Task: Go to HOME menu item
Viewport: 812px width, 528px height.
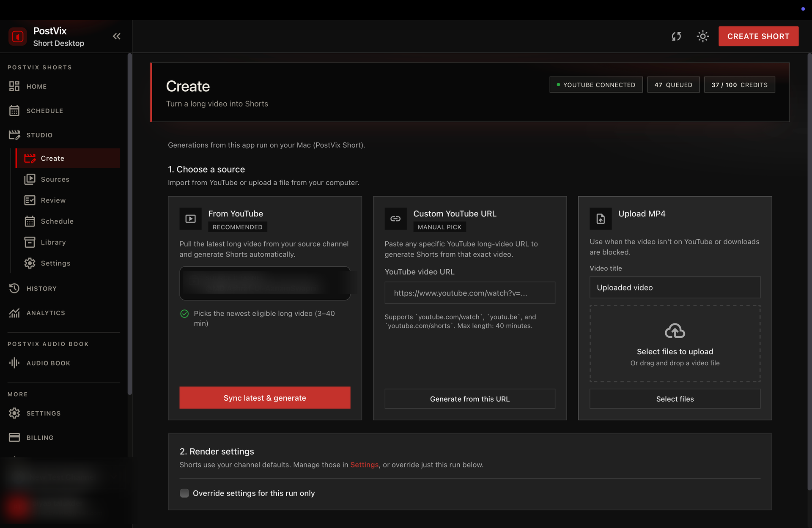Action: click(37, 87)
